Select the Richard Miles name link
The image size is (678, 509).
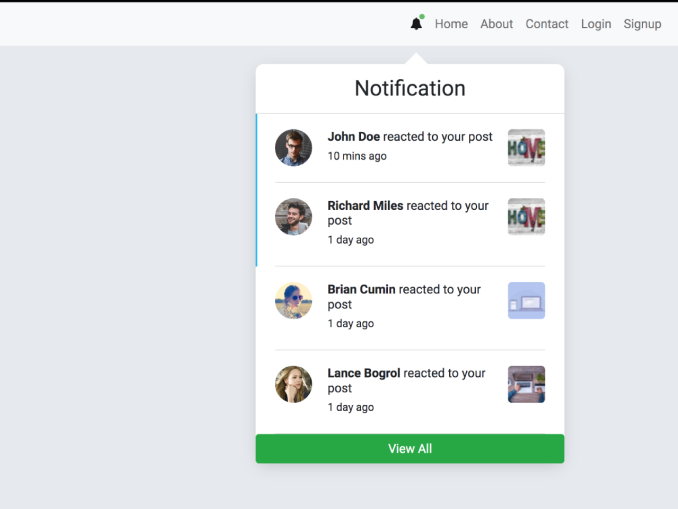pyautogui.click(x=365, y=206)
